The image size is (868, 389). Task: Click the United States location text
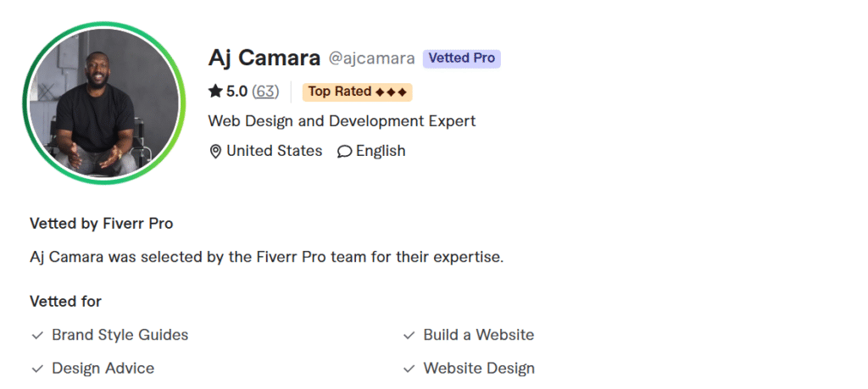274,151
